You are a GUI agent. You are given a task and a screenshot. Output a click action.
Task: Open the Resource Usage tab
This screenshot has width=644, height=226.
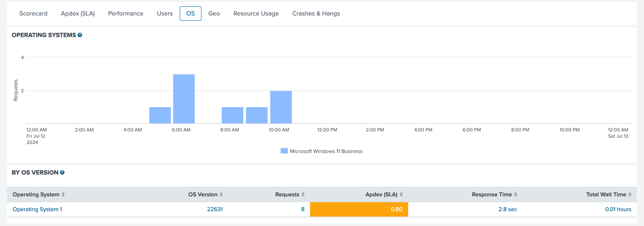coord(256,13)
